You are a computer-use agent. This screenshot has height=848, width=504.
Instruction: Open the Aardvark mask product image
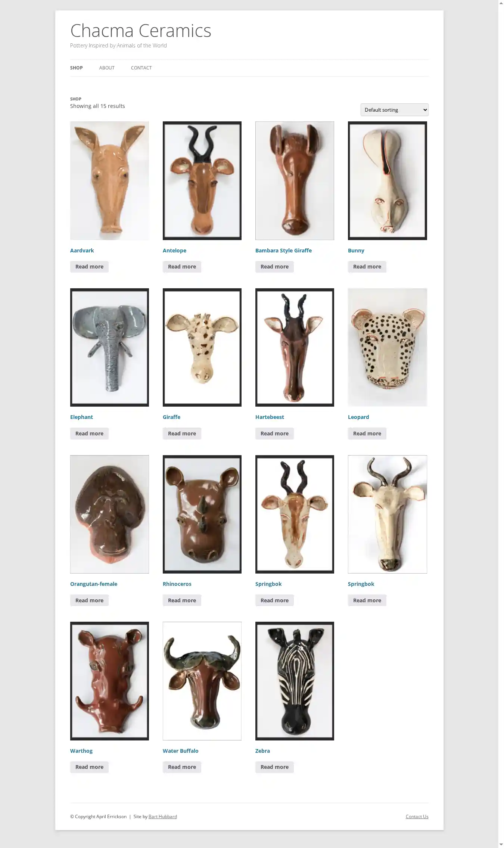click(x=109, y=180)
